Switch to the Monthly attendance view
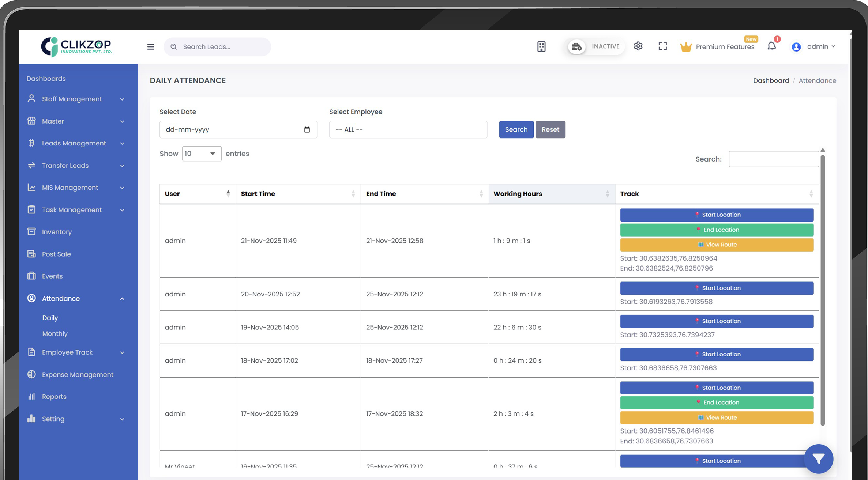The width and height of the screenshot is (868, 480). [x=55, y=333]
